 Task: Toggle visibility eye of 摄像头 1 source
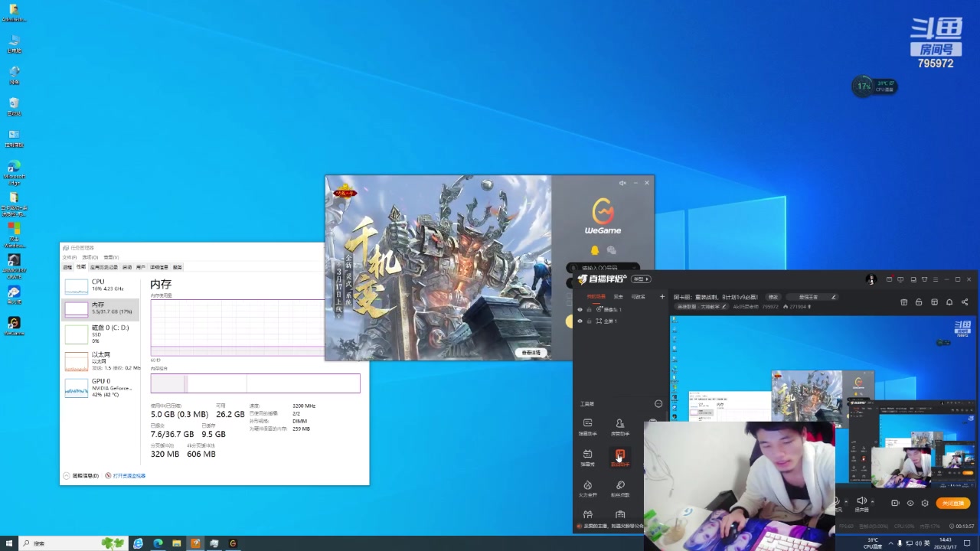580,309
